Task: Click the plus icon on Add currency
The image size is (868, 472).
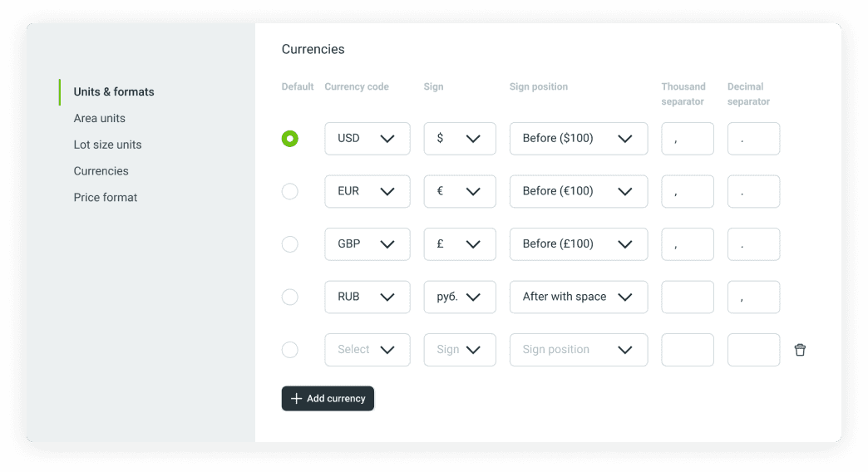Action: (x=296, y=399)
